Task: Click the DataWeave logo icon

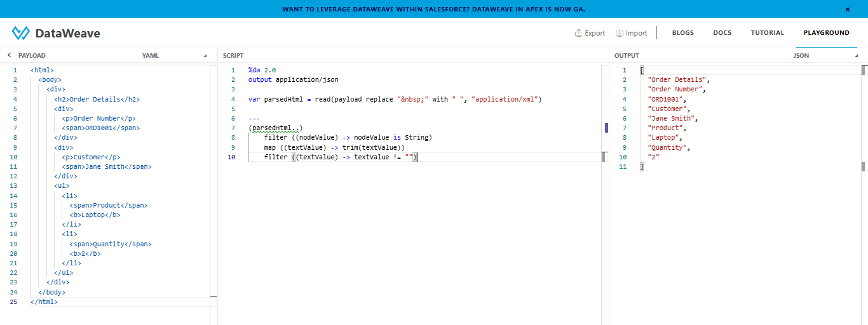Action: 21,33
